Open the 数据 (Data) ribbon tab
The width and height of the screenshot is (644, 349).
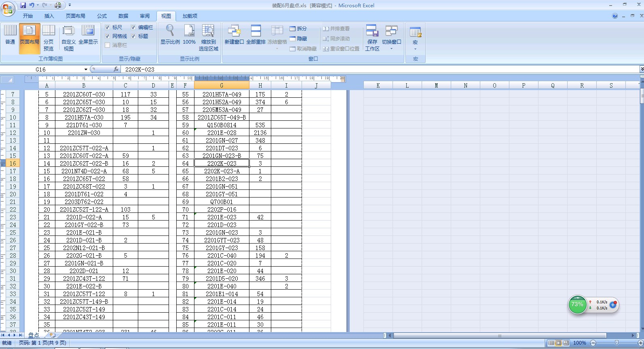point(123,16)
